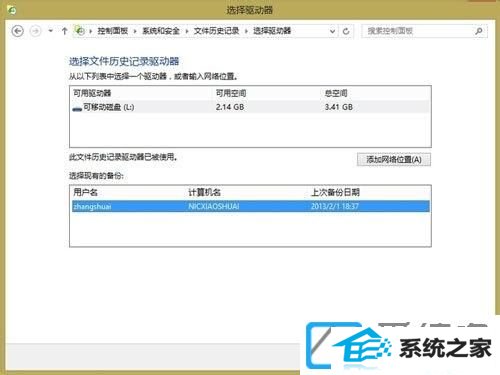The width and height of the screenshot is (500, 375).
Task: Go up one level with up arrow
Action: tap(65, 31)
